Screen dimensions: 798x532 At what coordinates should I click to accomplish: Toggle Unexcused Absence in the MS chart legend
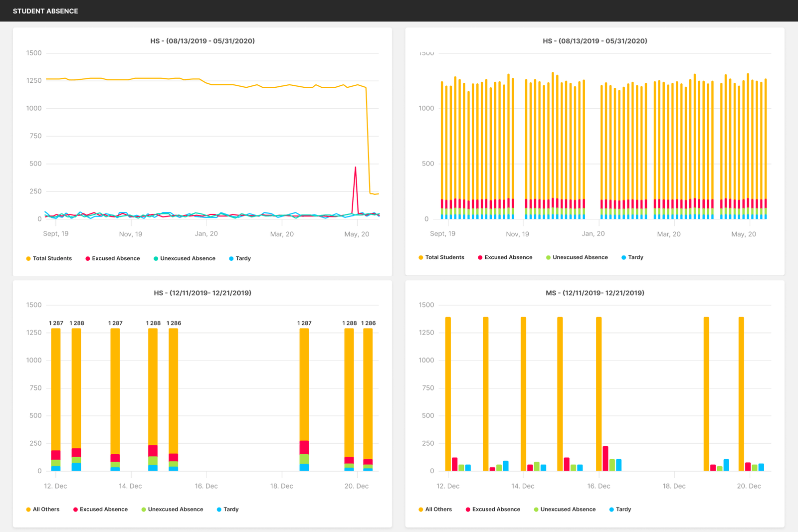coord(565,509)
